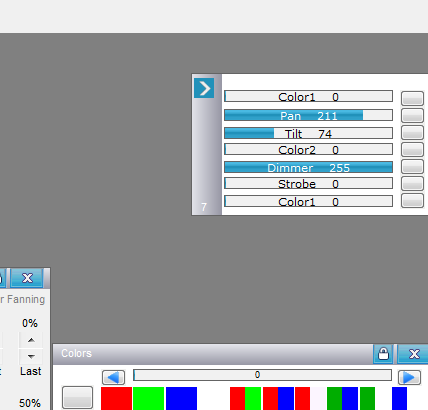
Task: Close the Colors panel with its X button
Action: (414, 354)
